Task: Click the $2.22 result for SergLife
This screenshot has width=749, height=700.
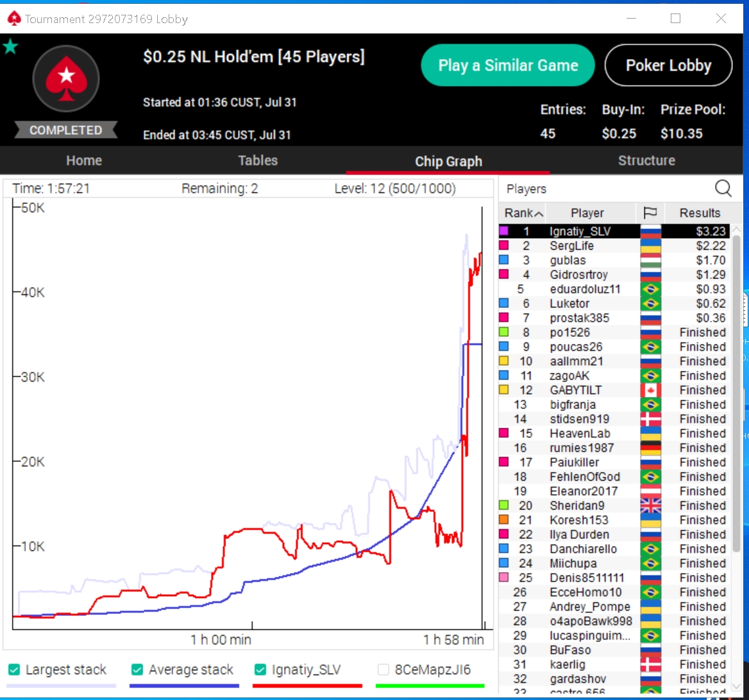Action: (x=711, y=246)
